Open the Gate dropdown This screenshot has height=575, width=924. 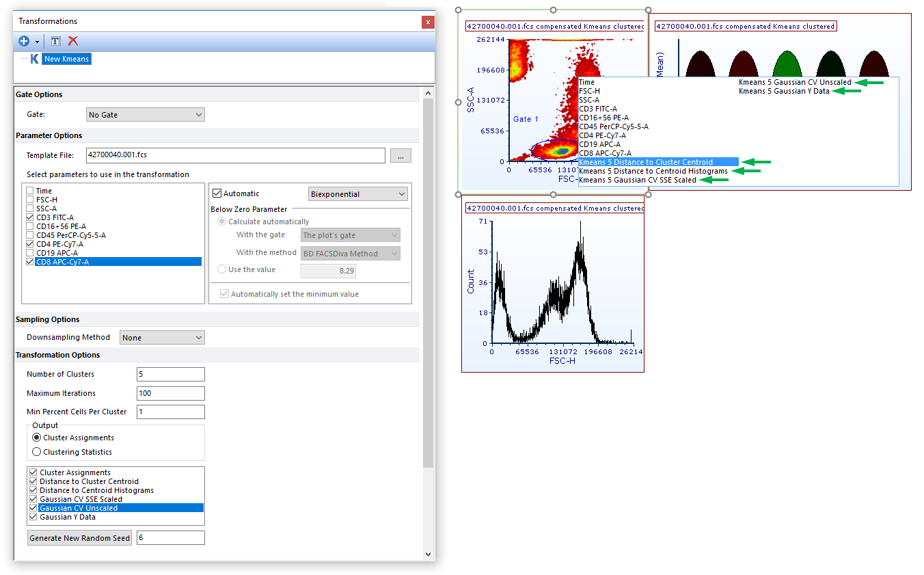point(146,115)
